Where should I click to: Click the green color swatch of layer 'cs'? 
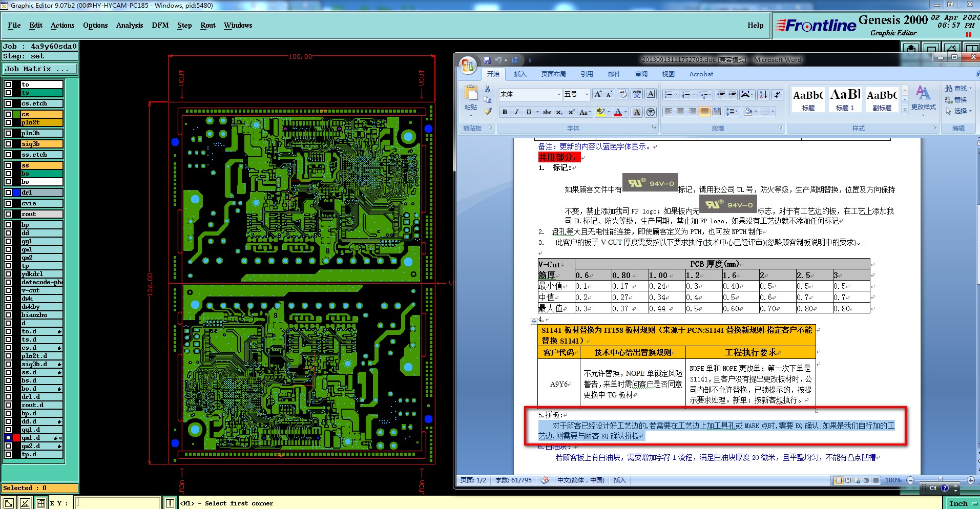click(x=17, y=114)
